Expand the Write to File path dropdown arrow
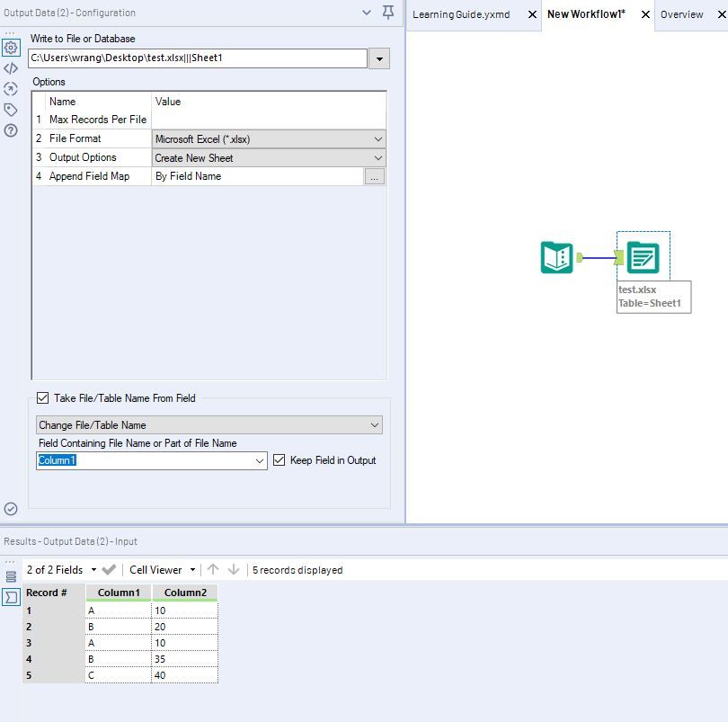The height and width of the screenshot is (722, 728). pyautogui.click(x=379, y=58)
